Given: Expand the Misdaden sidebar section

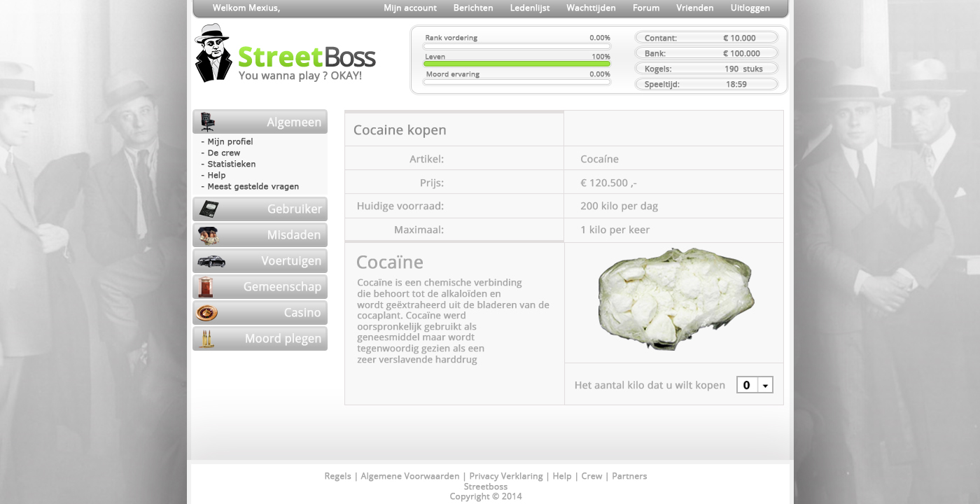Looking at the screenshot, I should [x=260, y=235].
